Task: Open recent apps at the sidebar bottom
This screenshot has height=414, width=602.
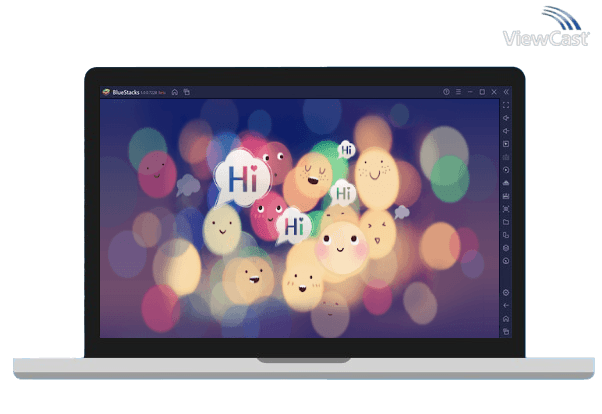Action: tap(506, 331)
